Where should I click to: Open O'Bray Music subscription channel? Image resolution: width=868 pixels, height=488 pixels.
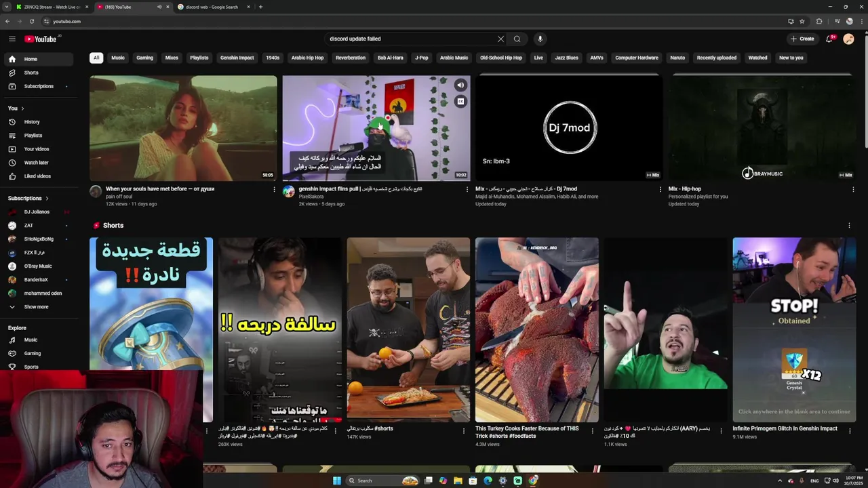[x=39, y=266]
